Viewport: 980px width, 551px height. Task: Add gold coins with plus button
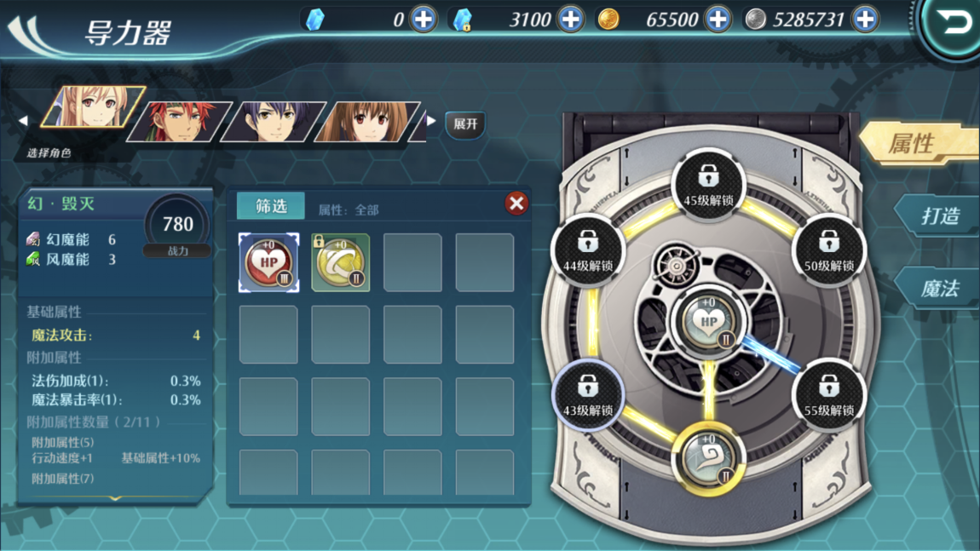click(x=718, y=20)
